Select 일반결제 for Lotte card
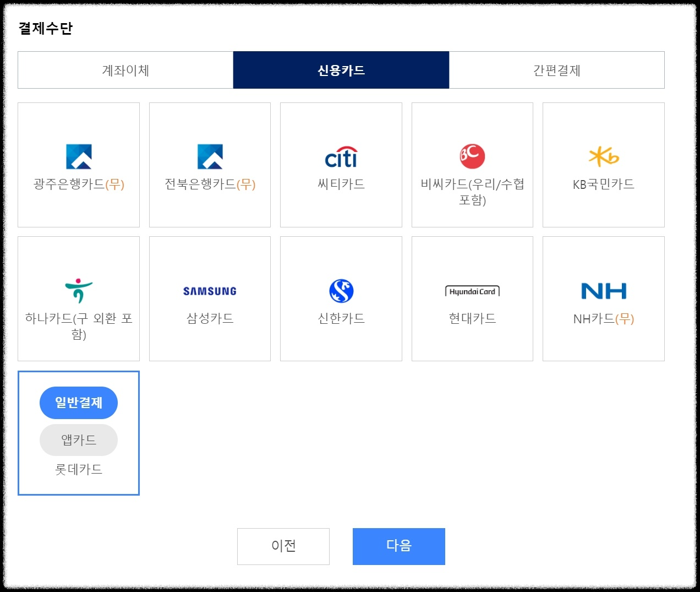 click(79, 403)
